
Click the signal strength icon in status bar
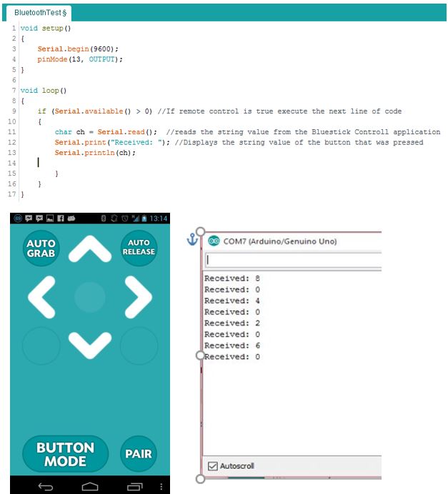coord(135,218)
